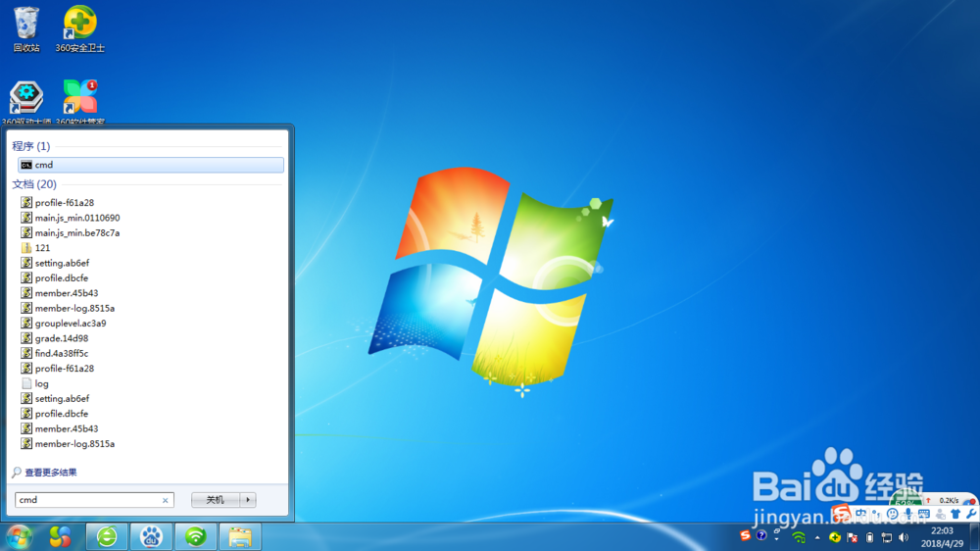This screenshot has width=980, height=551.
Task: Click the 0.2K/s network speed widget
Action: 949,500
